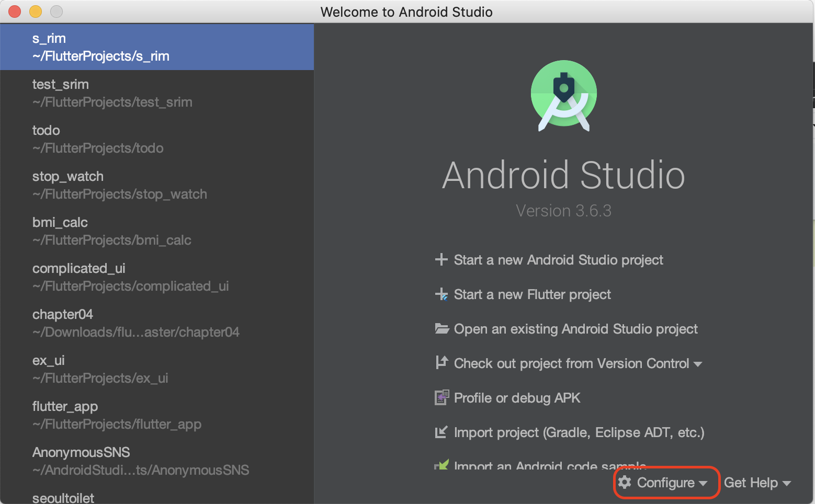Click path ~/FlutterProjects/complicated_ui
Image resolution: width=815 pixels, height=504 pixels.
pyautogui.click(x=131, y=286)
